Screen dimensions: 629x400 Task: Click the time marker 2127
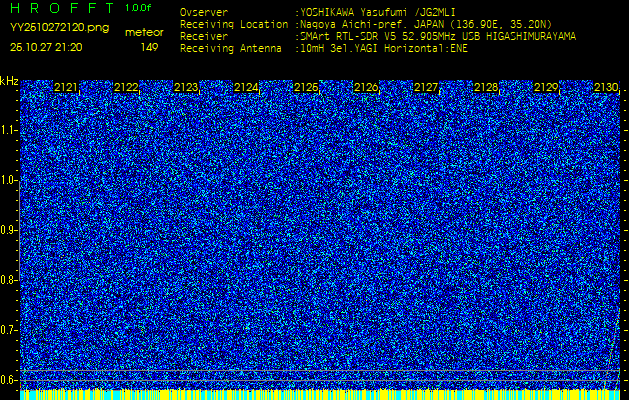tap(426, 87)
